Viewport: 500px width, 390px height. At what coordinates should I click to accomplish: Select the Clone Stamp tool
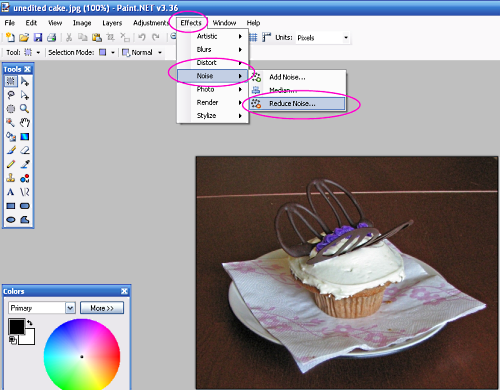click(x=11, y=178)
